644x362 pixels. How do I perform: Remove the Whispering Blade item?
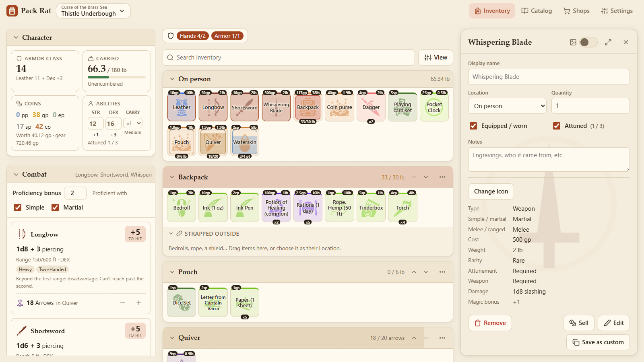coord(490,323)
